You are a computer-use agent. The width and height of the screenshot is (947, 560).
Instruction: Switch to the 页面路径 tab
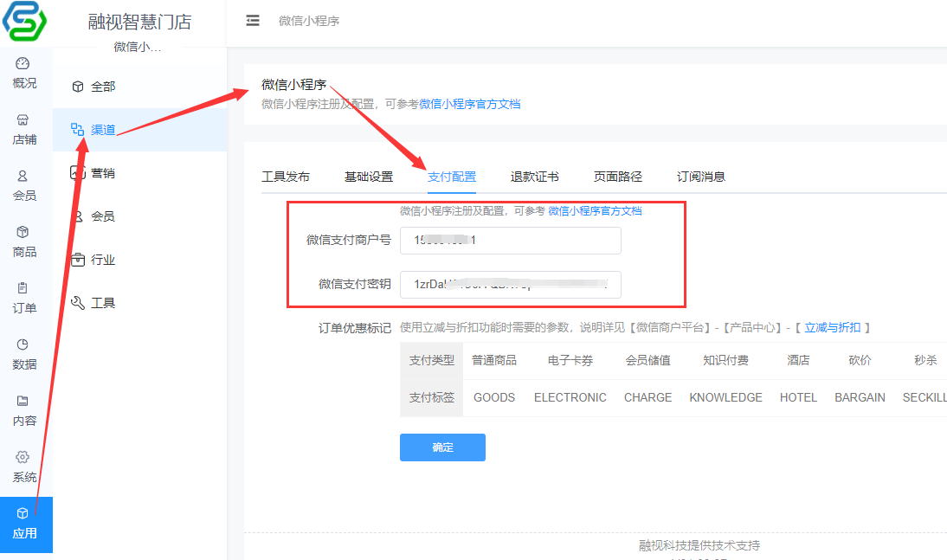(x=618, y=177)
